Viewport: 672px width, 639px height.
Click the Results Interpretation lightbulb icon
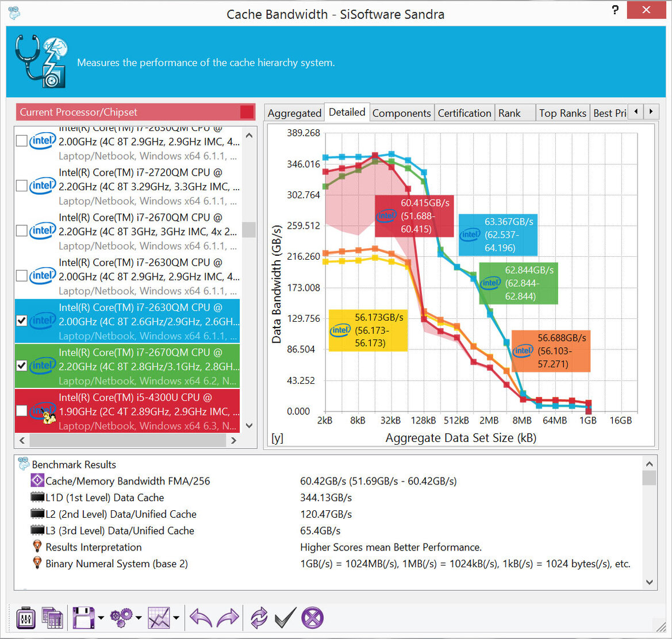(37, 546)
